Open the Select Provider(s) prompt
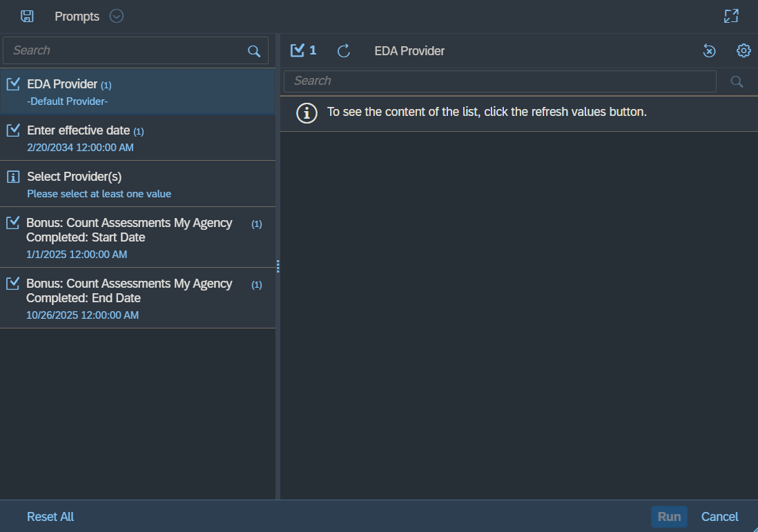This screenshot has height=532, width=758. [x=137, y=184]
